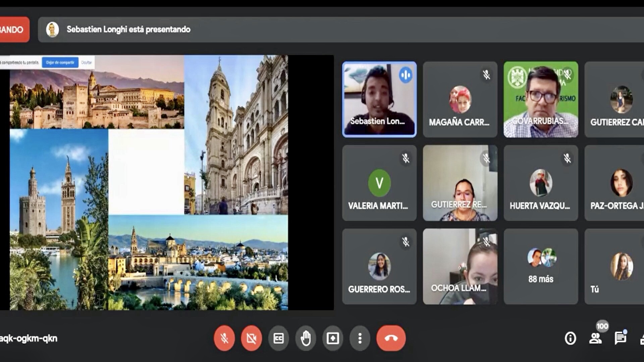
Task: Select Sebastien Longhi's video tile
Action: [x=379, y=99]
